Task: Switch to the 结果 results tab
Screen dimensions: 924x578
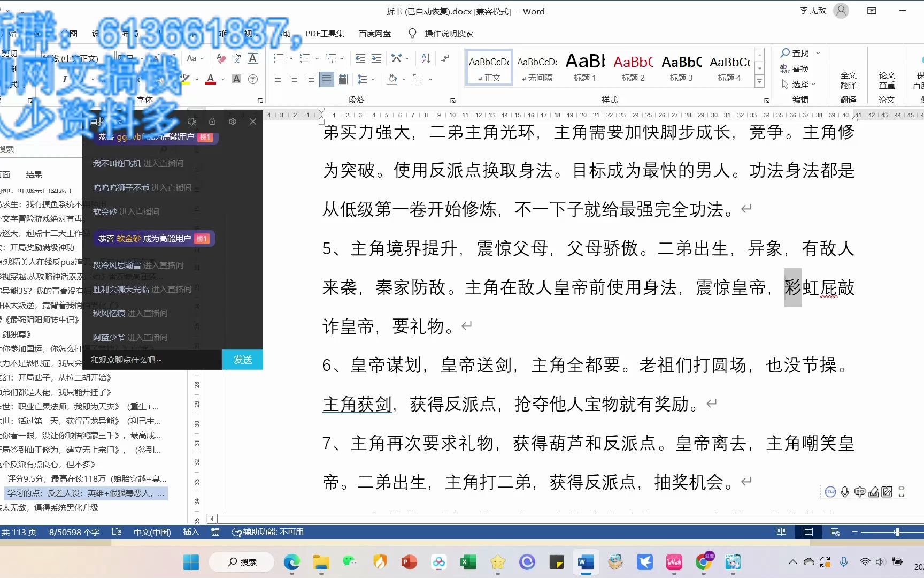Action: coord(34,174)
